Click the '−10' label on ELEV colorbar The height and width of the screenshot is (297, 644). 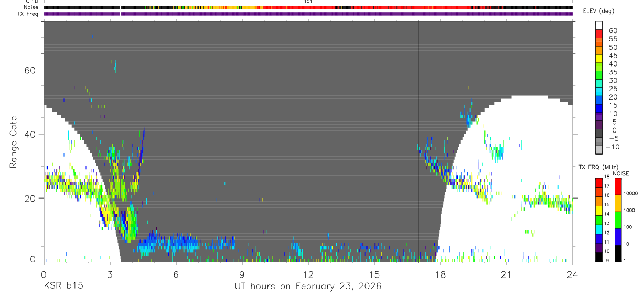point(612,147)
